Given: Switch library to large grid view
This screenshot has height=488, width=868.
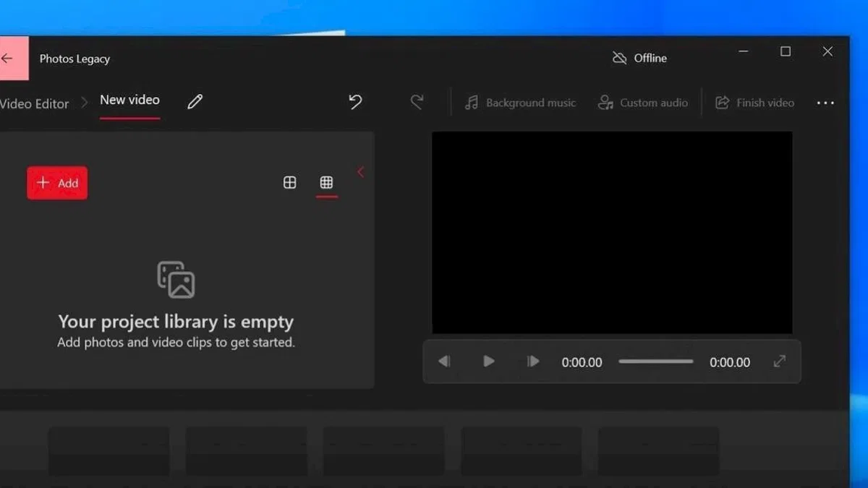Looking at the screenshot, I should pos(289,183).
